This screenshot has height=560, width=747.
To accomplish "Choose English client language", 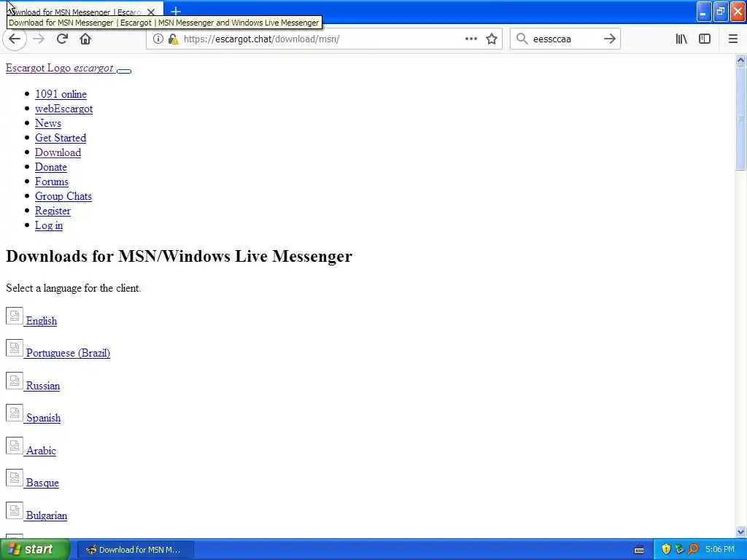I will pyautogui.click(x=42, y=321).
